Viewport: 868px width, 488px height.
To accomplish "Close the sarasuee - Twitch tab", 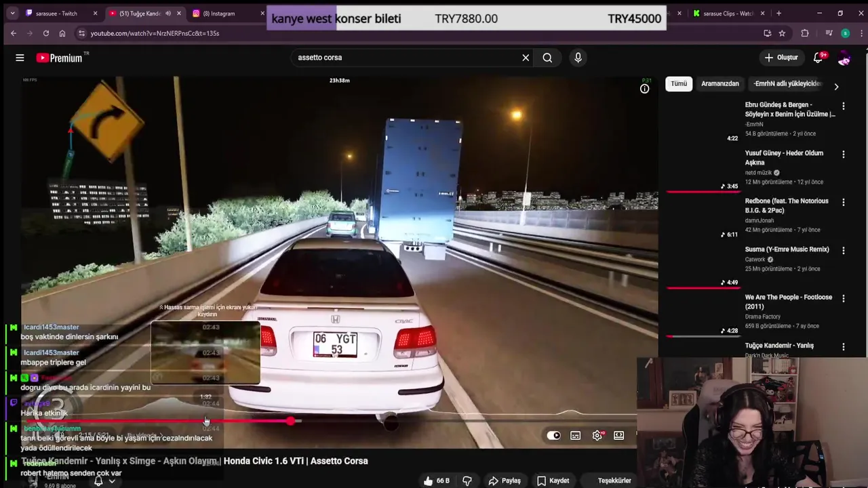I will pos(95,14).
